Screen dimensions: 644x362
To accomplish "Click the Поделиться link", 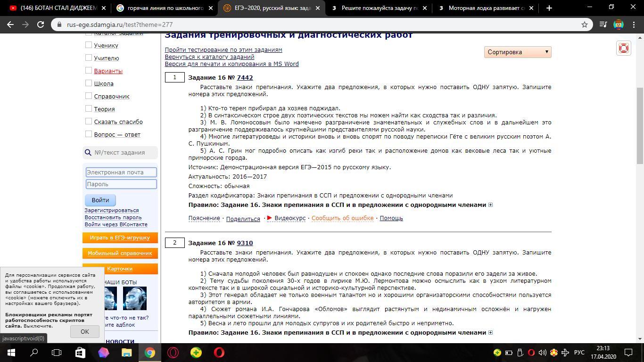I will 243,219.
